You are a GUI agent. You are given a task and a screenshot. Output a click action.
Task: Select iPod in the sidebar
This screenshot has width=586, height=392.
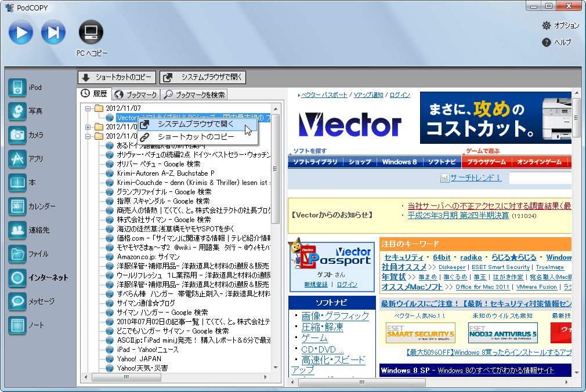(x=25, y=88)
